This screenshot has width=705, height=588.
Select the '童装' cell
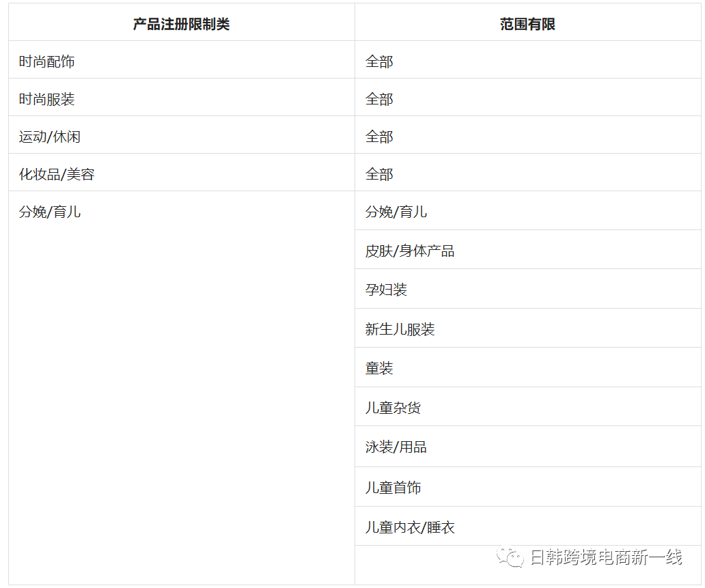(528, 367)
